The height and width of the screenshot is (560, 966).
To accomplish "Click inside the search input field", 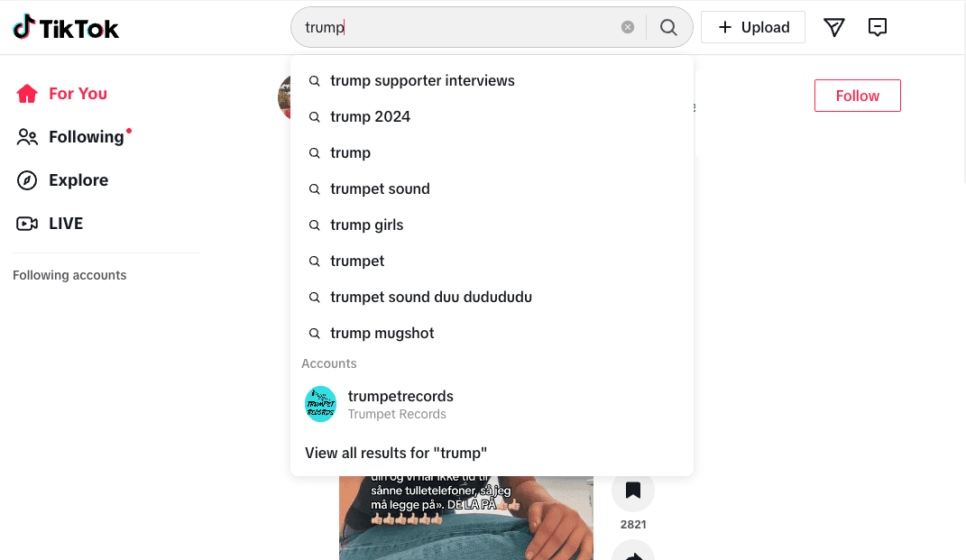I will coord(459,27).
